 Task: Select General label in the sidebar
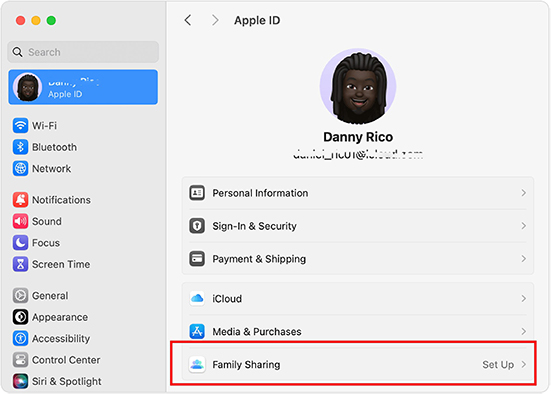coord(50,296)
